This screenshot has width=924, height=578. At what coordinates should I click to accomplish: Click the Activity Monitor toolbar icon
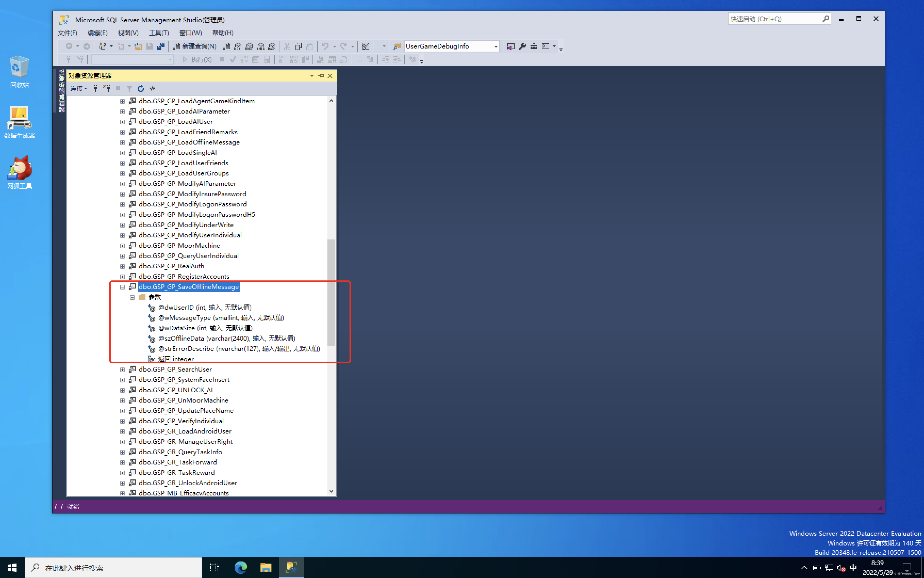pos(365,46)
